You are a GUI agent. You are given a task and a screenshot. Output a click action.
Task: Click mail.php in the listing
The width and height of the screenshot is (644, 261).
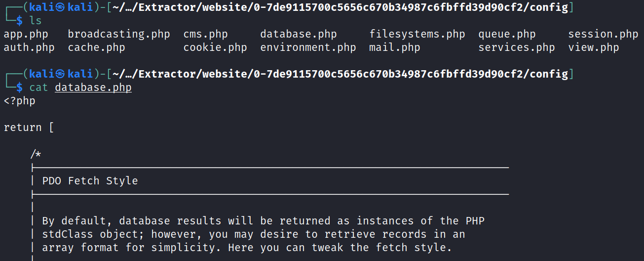point(394,48)
